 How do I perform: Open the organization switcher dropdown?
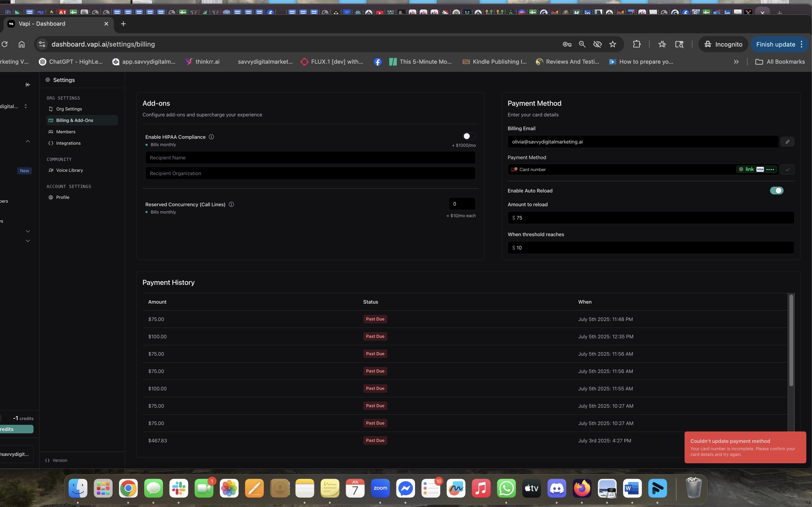point(25,106)
